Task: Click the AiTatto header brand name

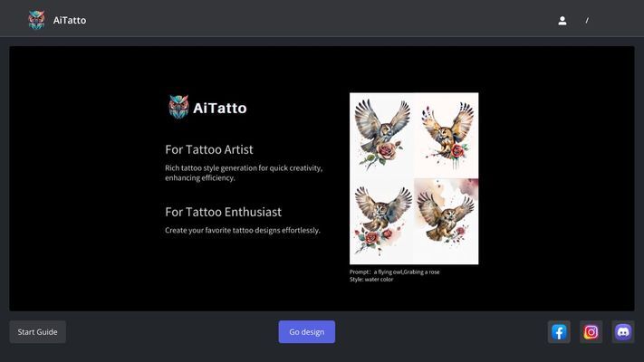Action: (x=70, y=20)
